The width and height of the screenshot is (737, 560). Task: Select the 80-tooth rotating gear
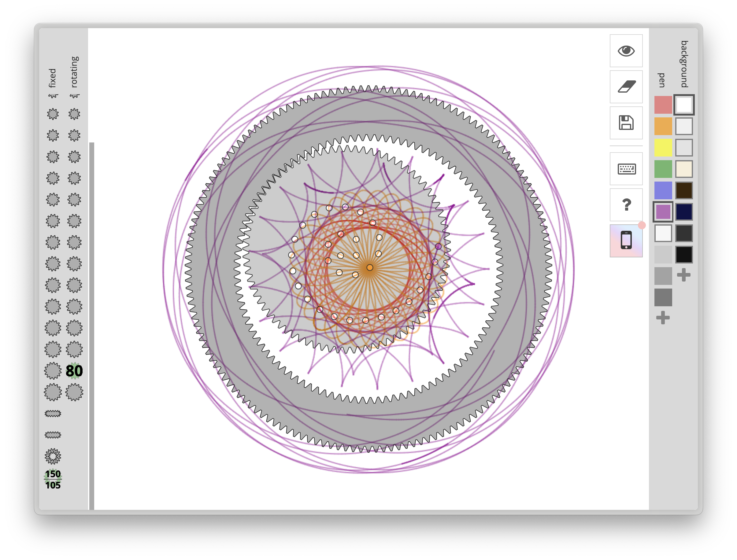74,371
